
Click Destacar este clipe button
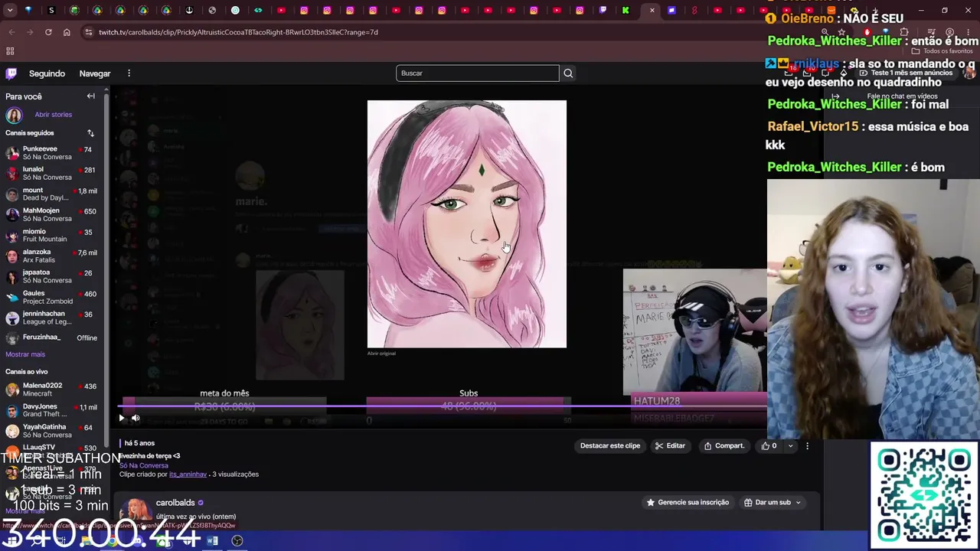[x=610, y=446]
